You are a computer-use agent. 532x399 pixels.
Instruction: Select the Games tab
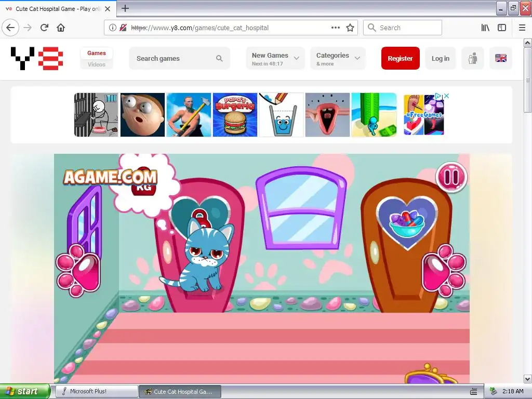(x=96, y=53)
